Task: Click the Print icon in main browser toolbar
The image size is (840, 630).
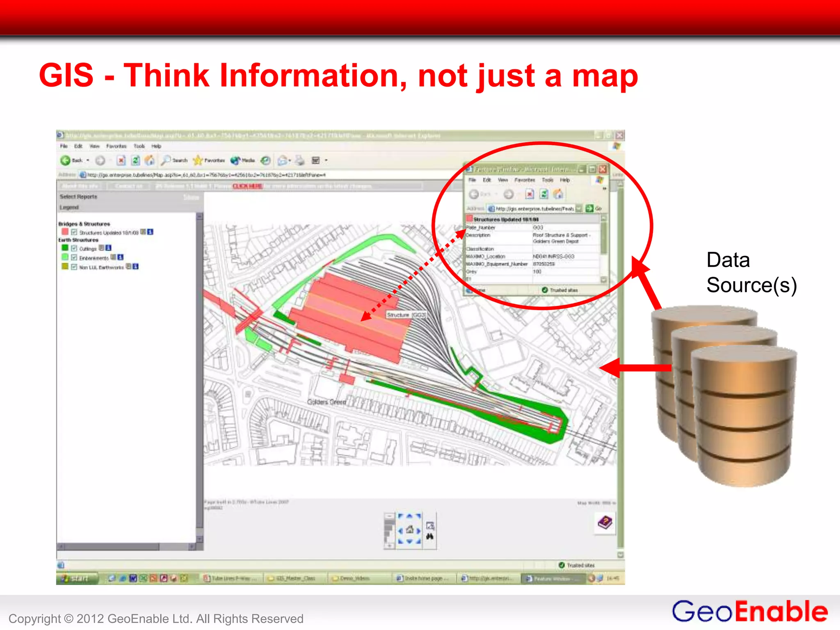Action: (300, 160)
